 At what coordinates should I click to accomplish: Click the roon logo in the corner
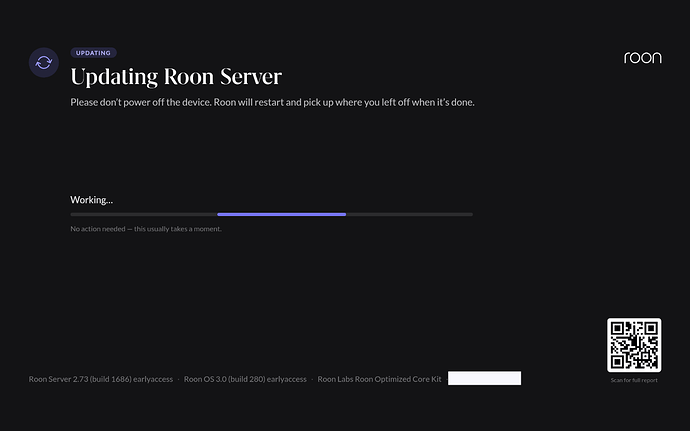(642, 58)
